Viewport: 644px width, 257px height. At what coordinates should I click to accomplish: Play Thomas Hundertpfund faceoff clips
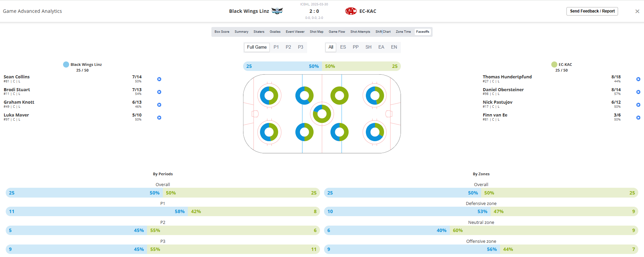tap(638, 79)
